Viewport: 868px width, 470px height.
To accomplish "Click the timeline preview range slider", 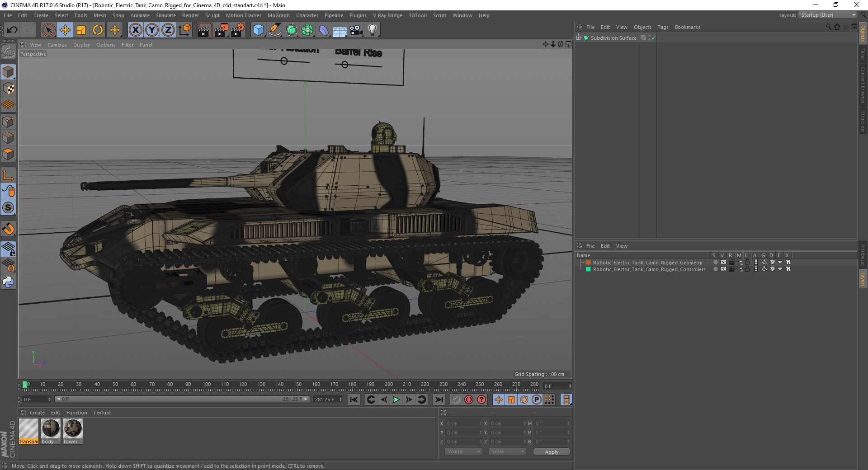I will 182,399.
